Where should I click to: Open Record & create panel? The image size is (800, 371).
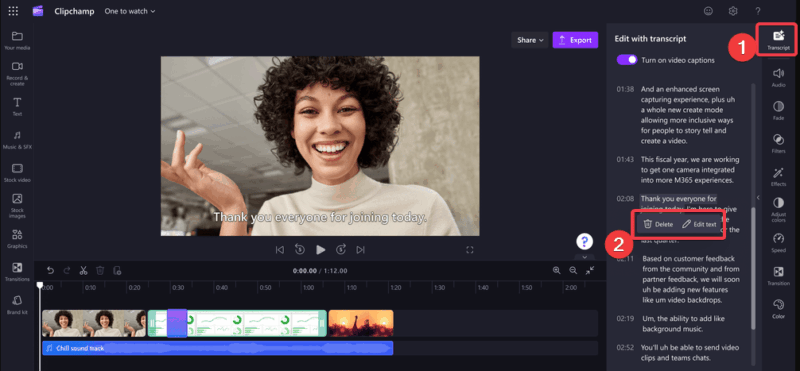click(17, 73)
